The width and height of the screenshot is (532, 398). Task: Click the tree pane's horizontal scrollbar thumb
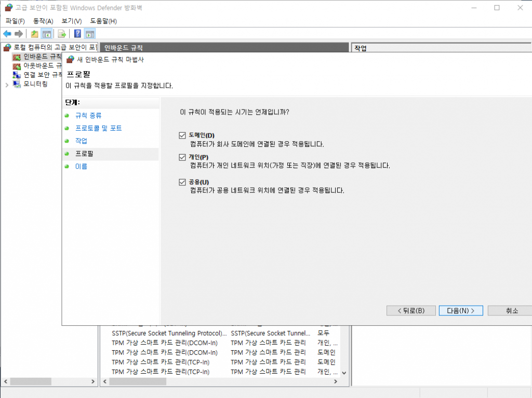[x=31, y=381]
